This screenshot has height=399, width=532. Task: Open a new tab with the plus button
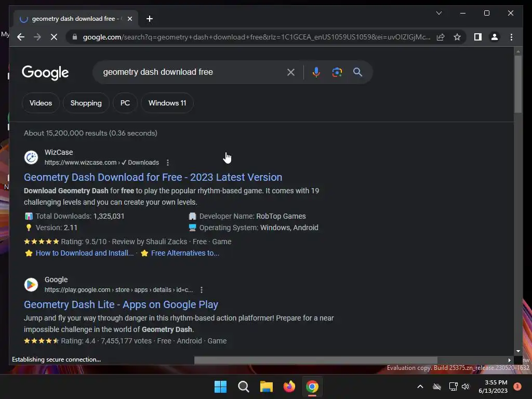point(149,19)
